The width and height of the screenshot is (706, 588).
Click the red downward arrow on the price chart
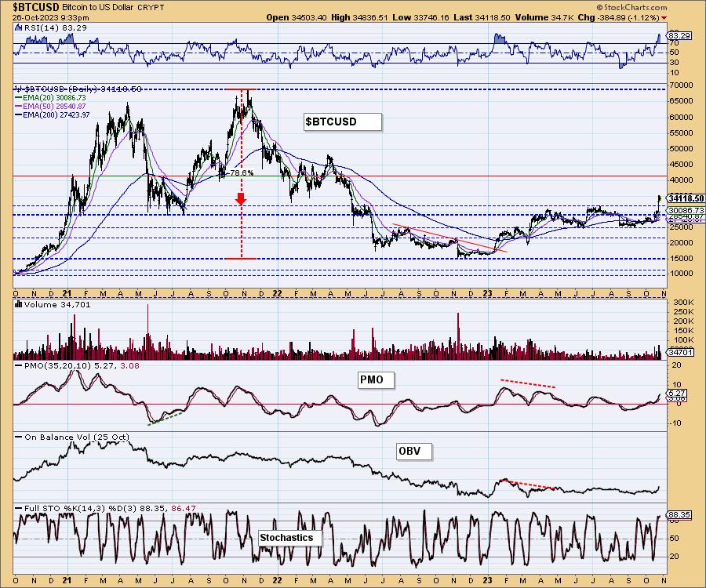tap(241, 199)
